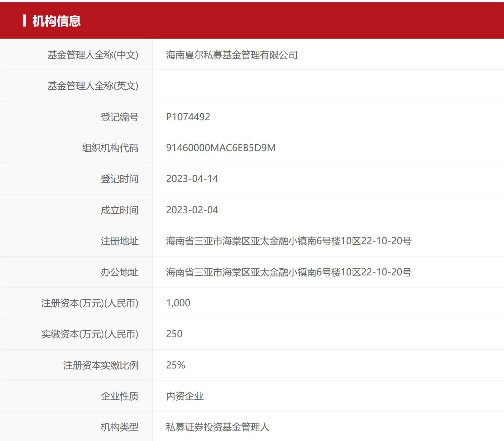The height and width of the screenshot is (441, 504).
Task: Select the value 内资企业
Action: [x=185, y=396]
